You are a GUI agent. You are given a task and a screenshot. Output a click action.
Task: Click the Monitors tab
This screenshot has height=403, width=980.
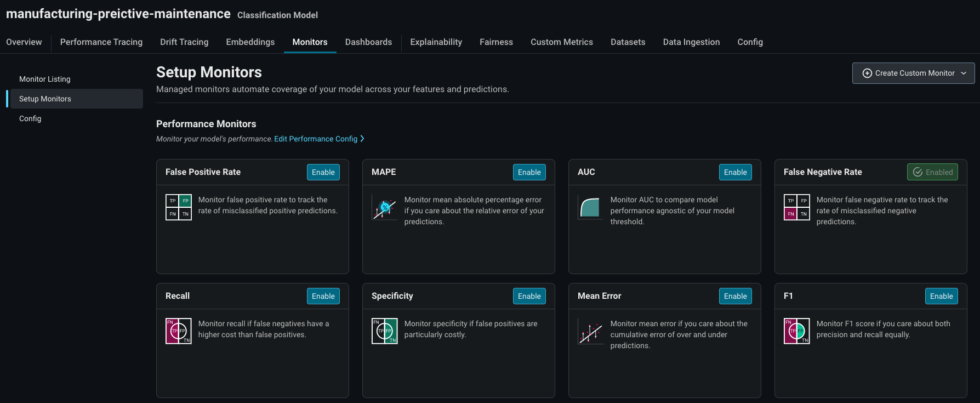310,42
